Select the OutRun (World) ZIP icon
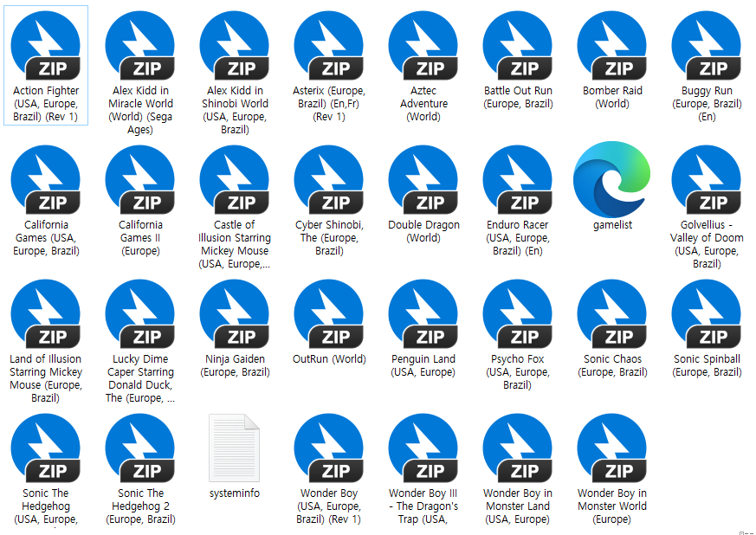Viewport: 756px width, 535px height. 329,314
